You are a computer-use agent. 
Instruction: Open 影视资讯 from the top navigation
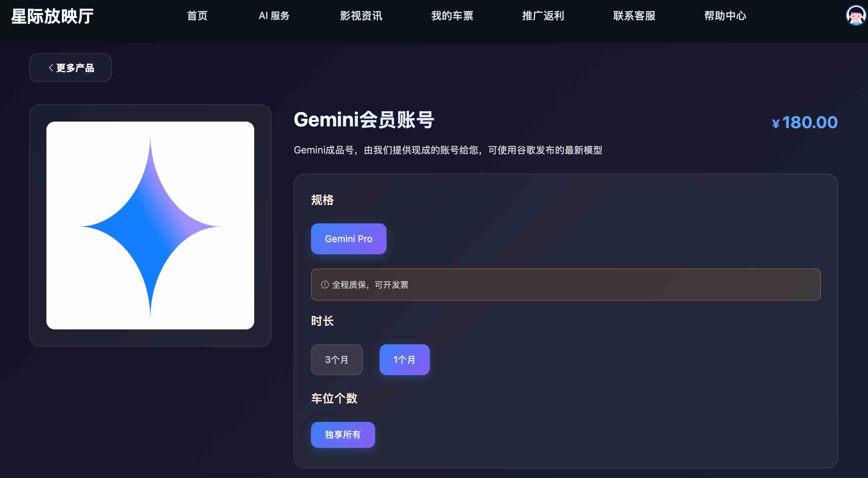[361, 16]
